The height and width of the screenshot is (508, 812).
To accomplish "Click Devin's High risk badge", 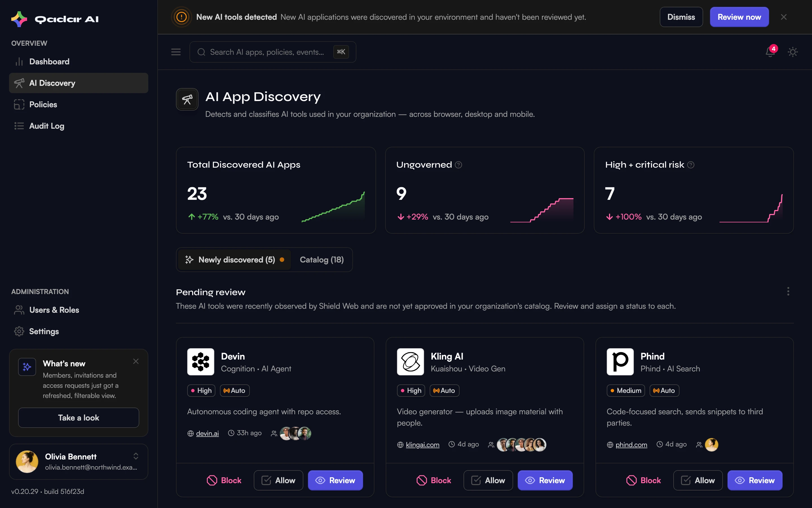I will [x=201, y=390].
